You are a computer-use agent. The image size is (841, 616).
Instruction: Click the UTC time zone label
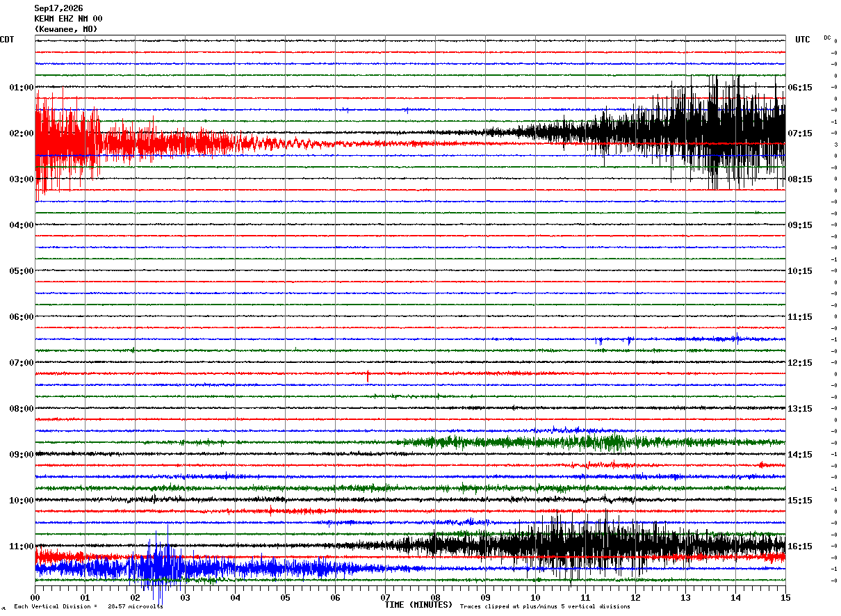click(x=803, y=40)
